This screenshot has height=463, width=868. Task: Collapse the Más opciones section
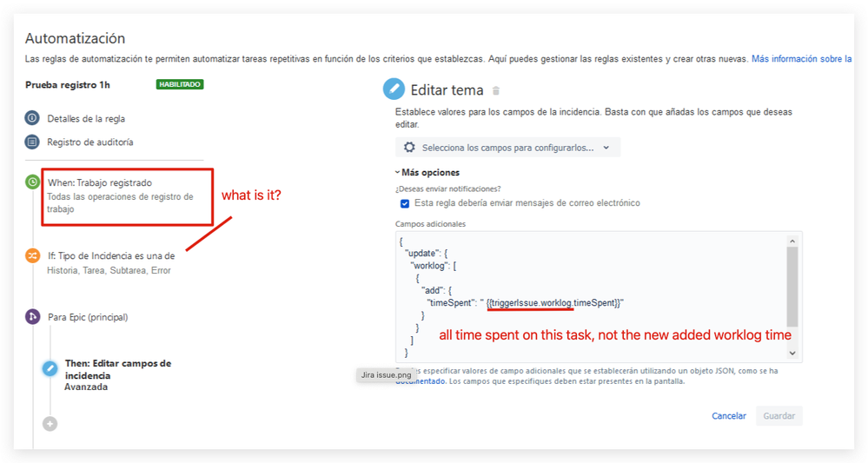point(427,173)
